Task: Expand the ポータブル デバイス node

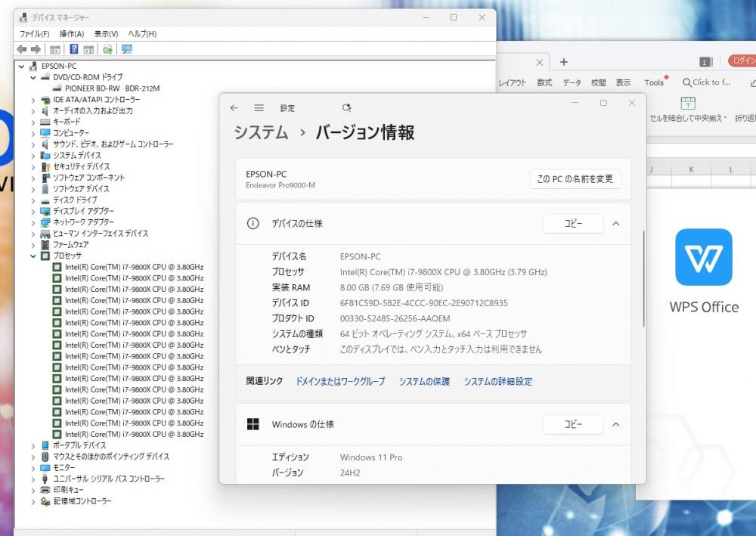Action: pyautogui.click(x=33, y=445)
